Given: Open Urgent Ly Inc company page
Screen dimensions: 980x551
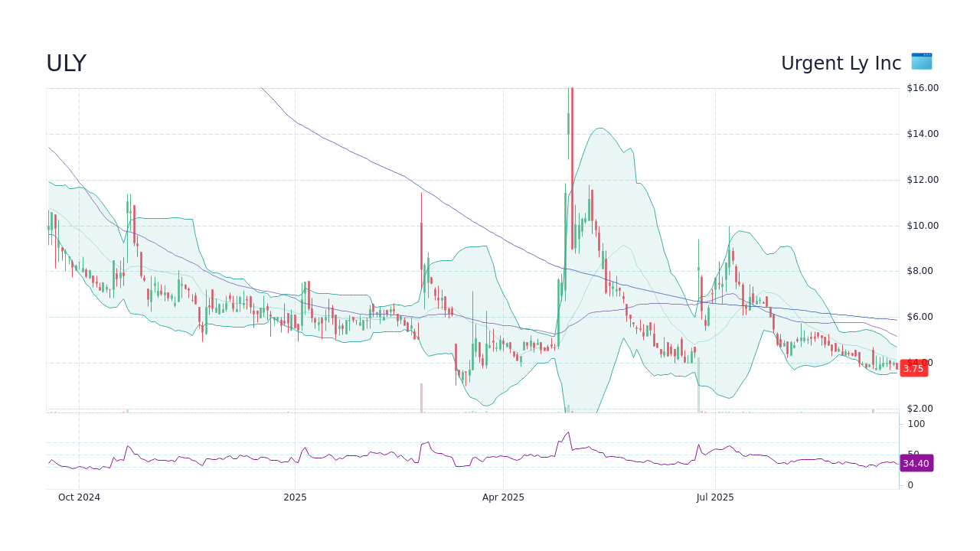Looking at the screenshot, I should (841, 63).
